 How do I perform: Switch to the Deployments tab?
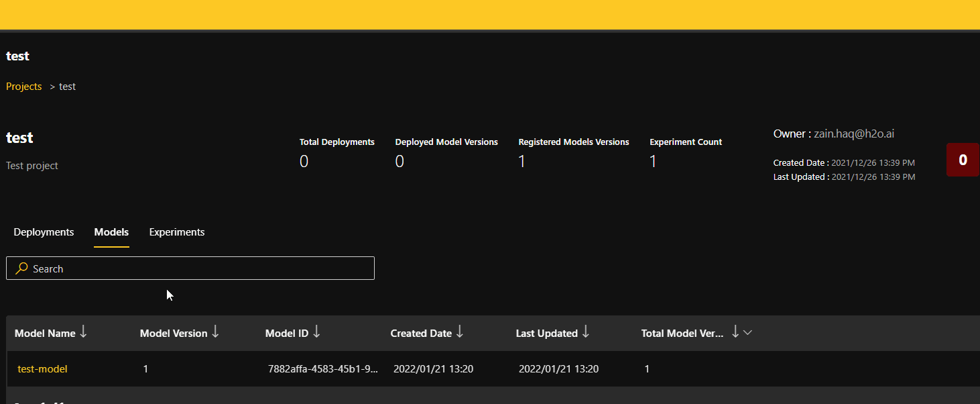point(44,232)
